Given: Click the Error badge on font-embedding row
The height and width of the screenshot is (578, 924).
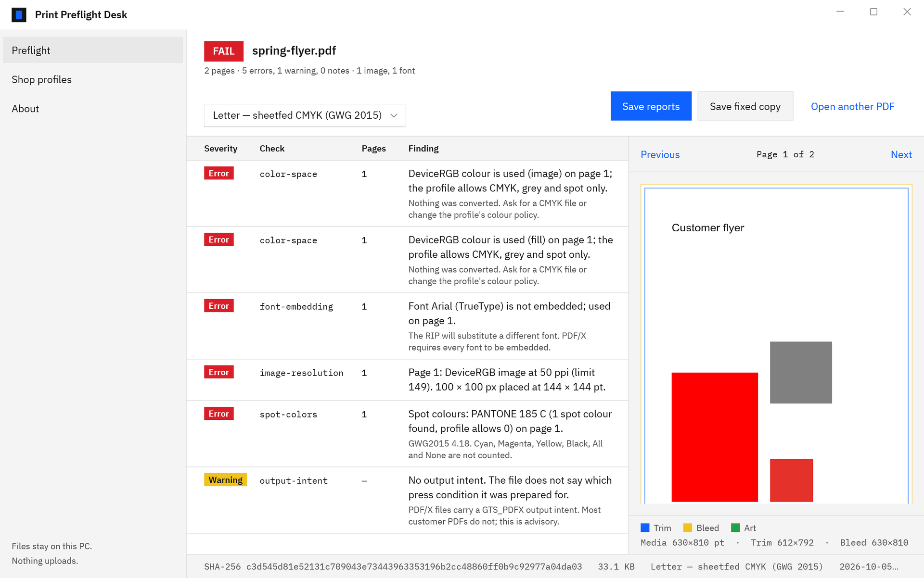Looking at the screenshot, I should tap(218, 306).
